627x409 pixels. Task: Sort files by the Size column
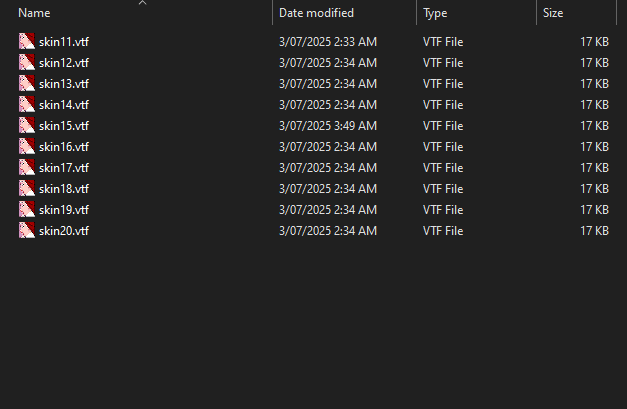tap(553, 13)
